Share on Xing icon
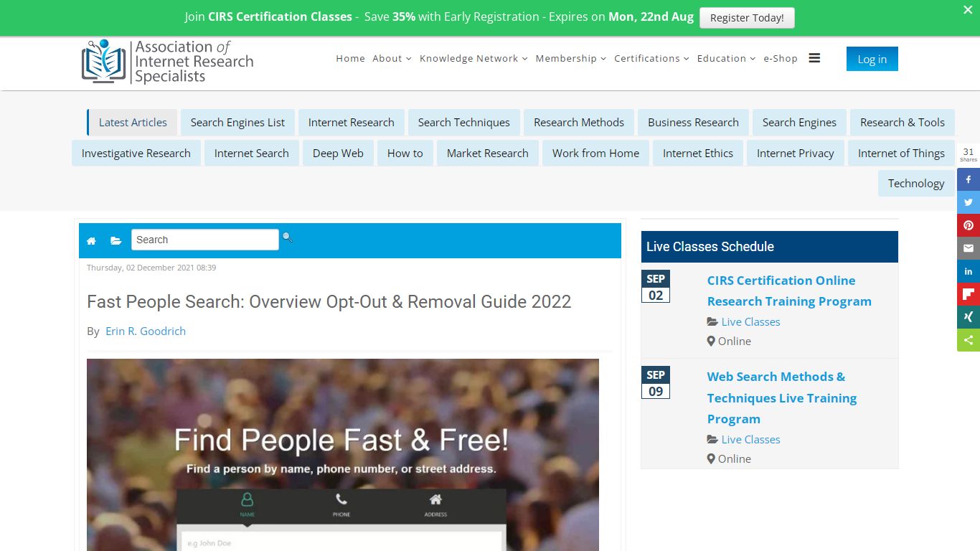 [x=969, y=317]
